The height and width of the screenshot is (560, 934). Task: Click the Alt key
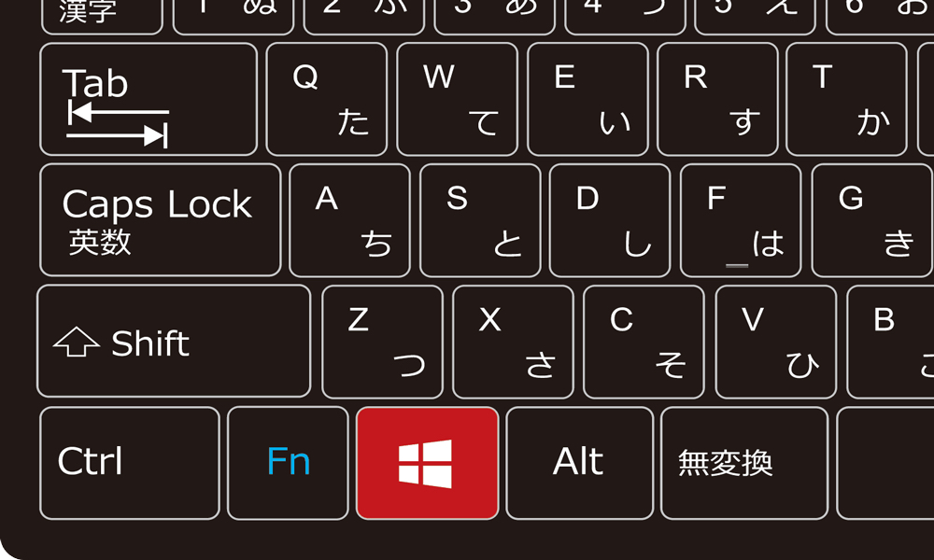pos(580,463)
